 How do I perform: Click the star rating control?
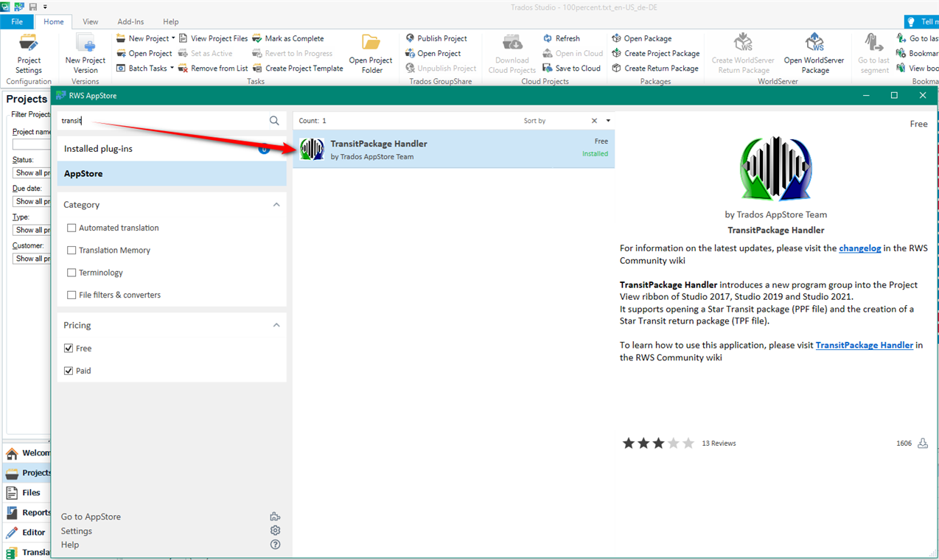tap(658, 443)
